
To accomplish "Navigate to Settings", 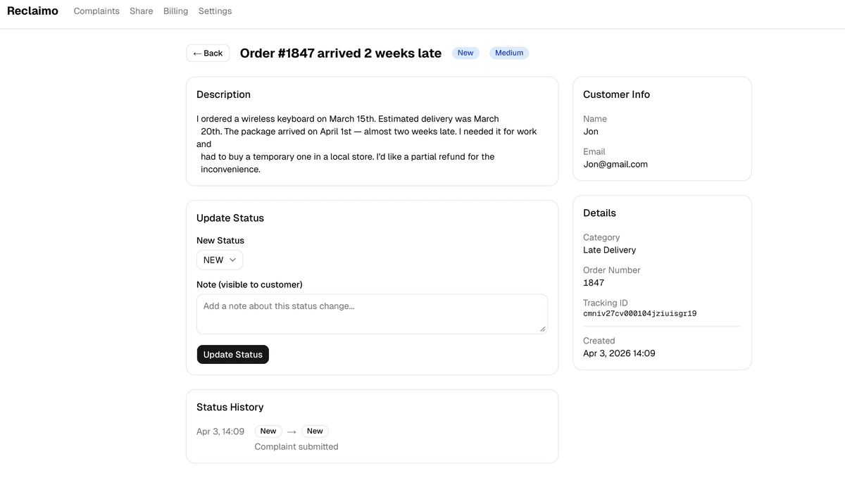I will click(x=215, y=11).
